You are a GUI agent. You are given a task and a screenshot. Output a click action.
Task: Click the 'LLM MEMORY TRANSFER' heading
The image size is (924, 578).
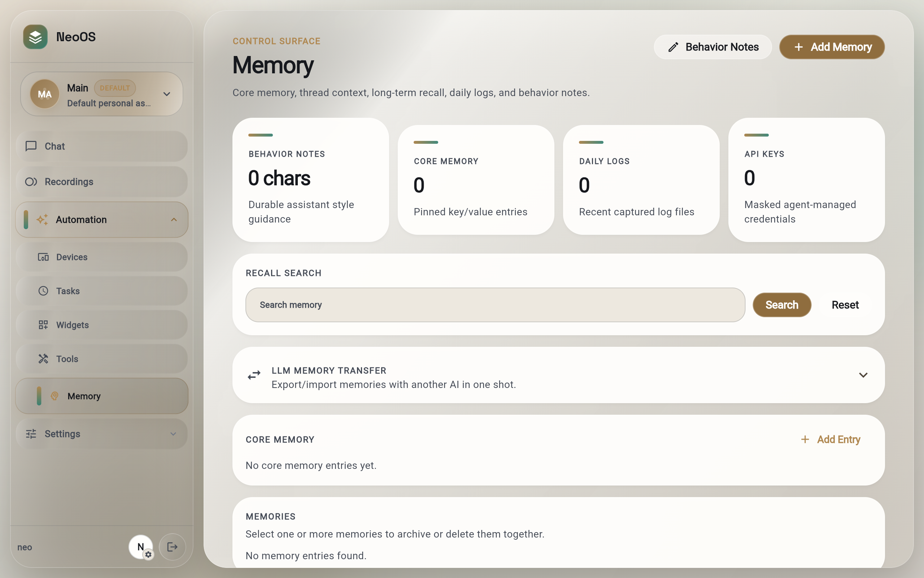pyautogui.click(x=329, y=370)
